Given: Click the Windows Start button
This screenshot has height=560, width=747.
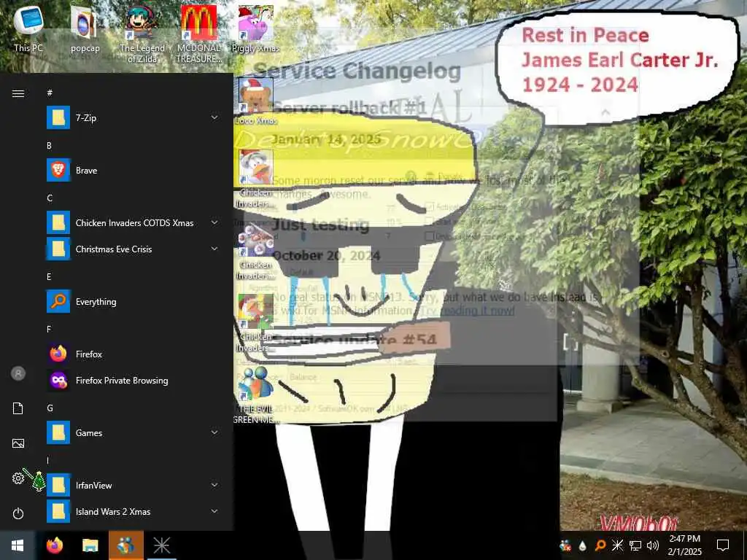Looking at the screenshot, I should (x=18, y=545).
